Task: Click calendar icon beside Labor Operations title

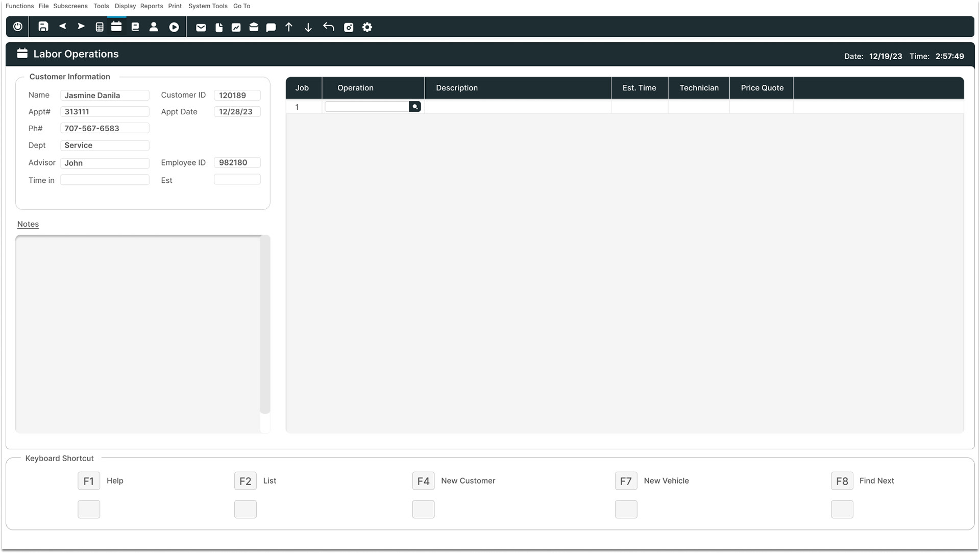Action: pos(22,53)
